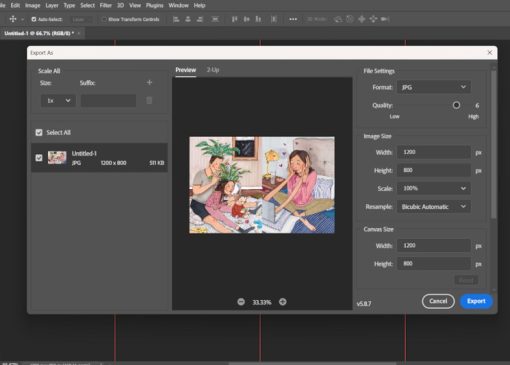Viewport: 510px width, 365px height.
Task: Open the three-dot align options menu
Action: coord(293,19)
